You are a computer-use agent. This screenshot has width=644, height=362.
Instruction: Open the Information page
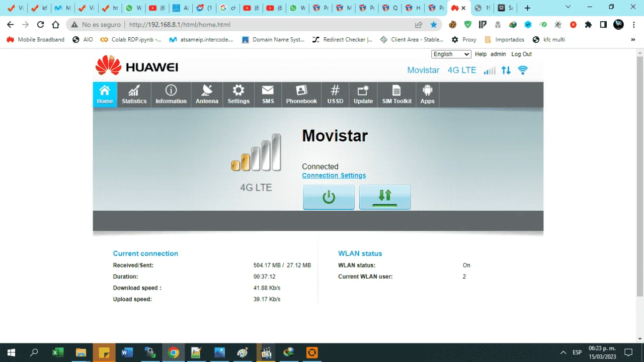pos(171,95)
